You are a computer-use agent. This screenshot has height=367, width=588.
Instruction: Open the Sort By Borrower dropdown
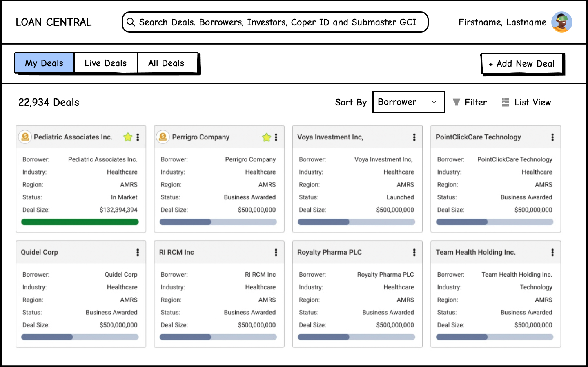click(x=408, y=102)
